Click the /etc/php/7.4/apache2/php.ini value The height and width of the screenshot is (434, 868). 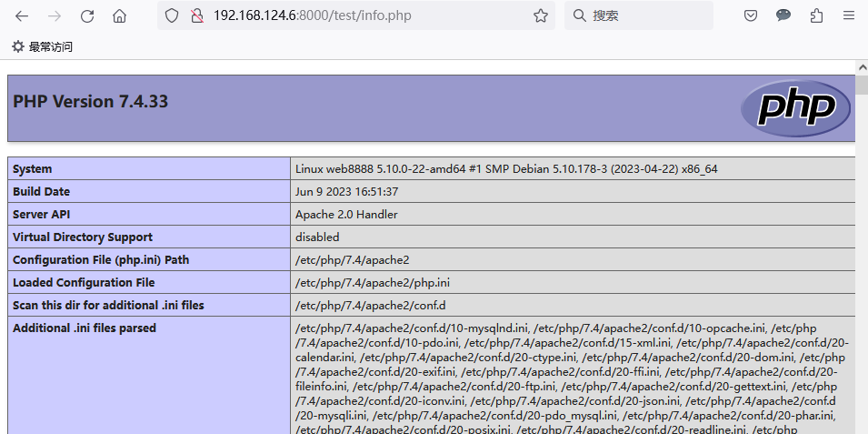(372, 283)
